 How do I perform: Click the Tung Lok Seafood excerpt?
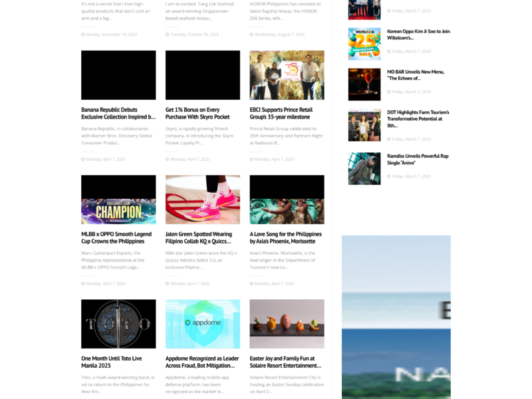coord(200,11)
